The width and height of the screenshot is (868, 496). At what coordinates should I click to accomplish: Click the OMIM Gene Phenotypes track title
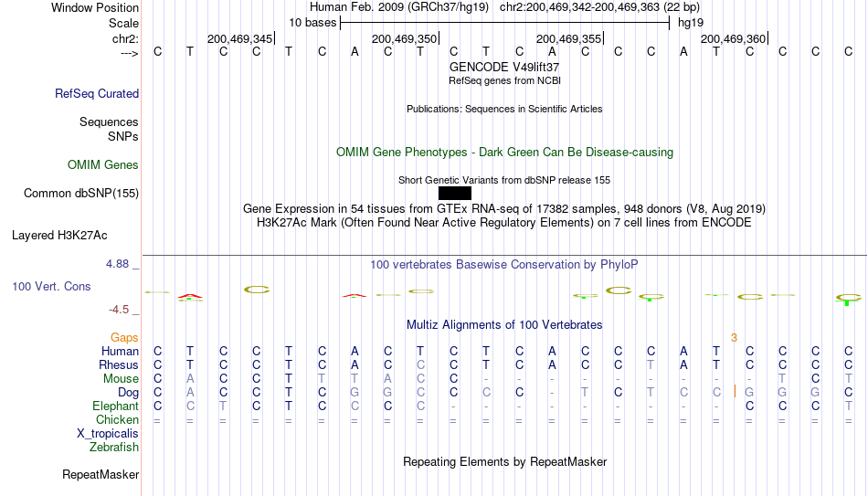click(504, 153)
